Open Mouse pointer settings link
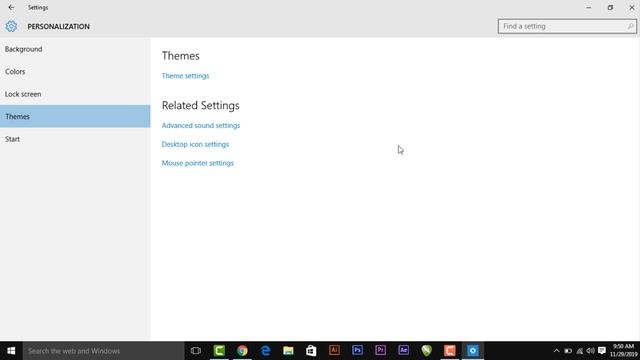 click(x=198, y=163)
